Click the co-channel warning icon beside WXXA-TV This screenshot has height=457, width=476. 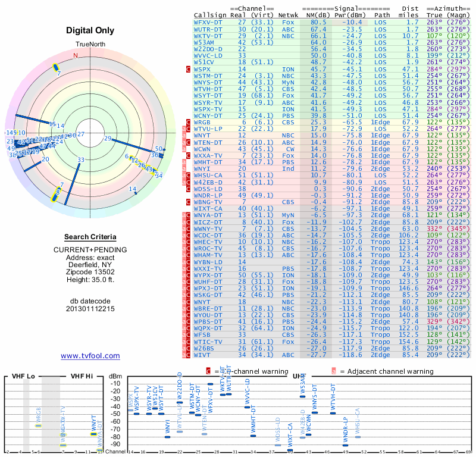coord(189,155)
